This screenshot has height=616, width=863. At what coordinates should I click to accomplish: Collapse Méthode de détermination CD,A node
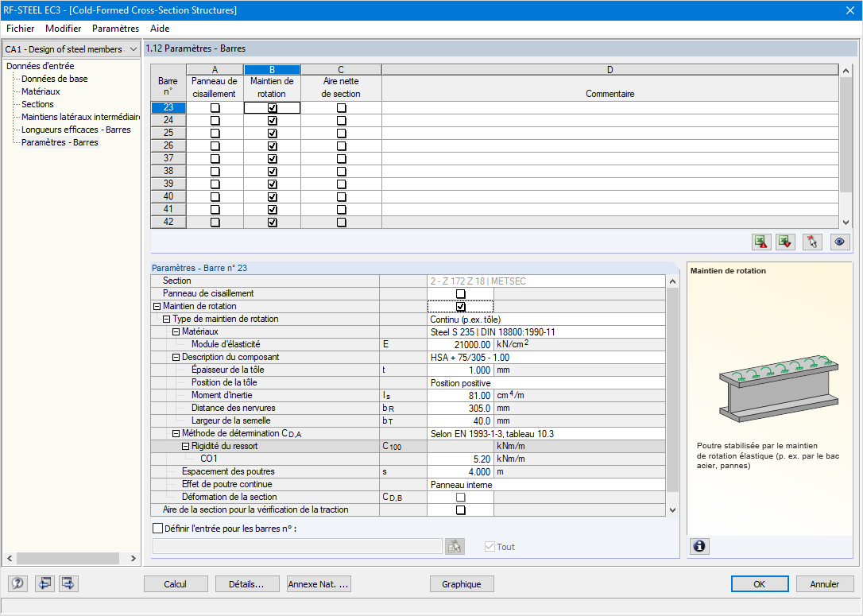click(x=176, y=434)
